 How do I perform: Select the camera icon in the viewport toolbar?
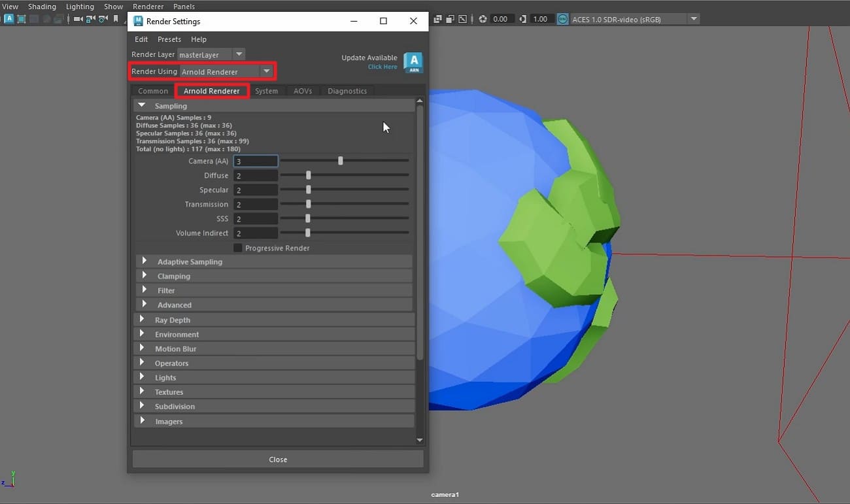(x=76, y=19)
